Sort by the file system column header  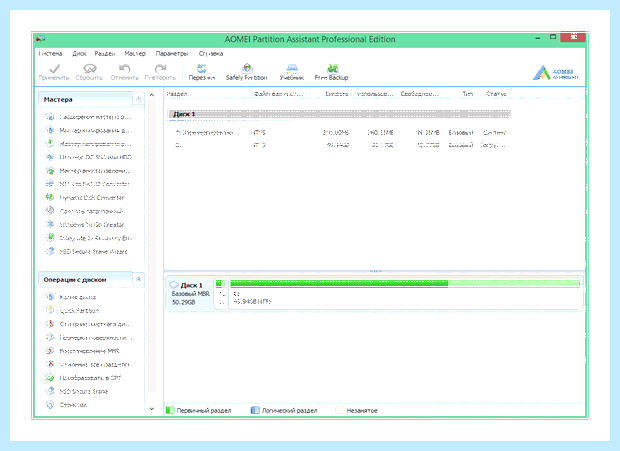[x=279, y=94]
